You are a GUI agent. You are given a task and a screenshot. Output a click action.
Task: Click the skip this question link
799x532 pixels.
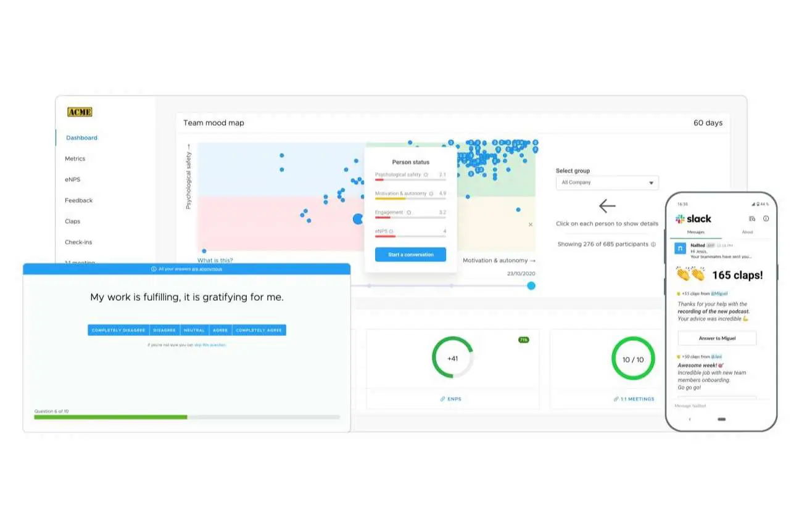pos(210,345)
